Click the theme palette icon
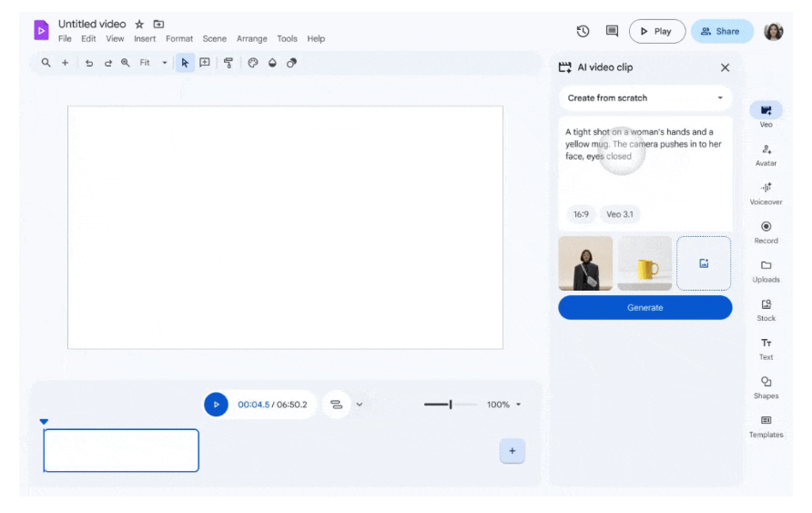The width and height of the screenshot is (812, 513). click(253, 63)
